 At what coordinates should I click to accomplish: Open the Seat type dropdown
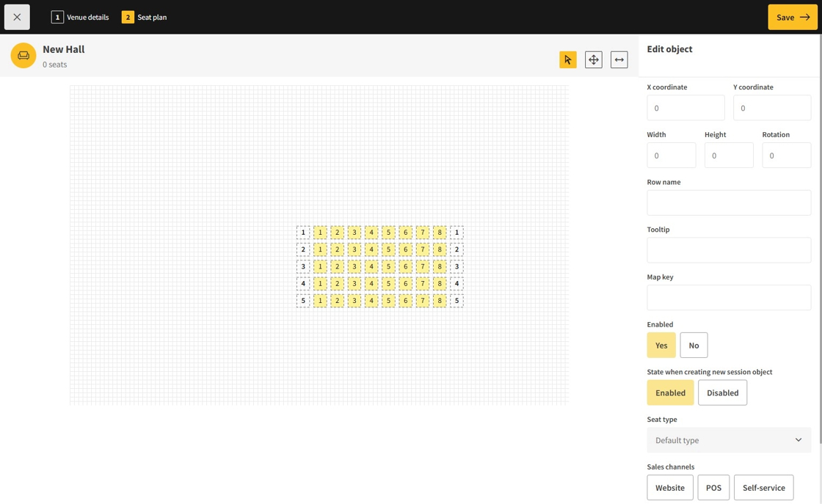729,440
